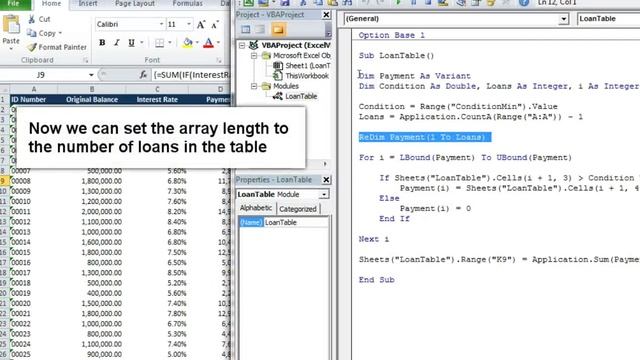Open the File tab
640x360 pixels.
point(14,4)
